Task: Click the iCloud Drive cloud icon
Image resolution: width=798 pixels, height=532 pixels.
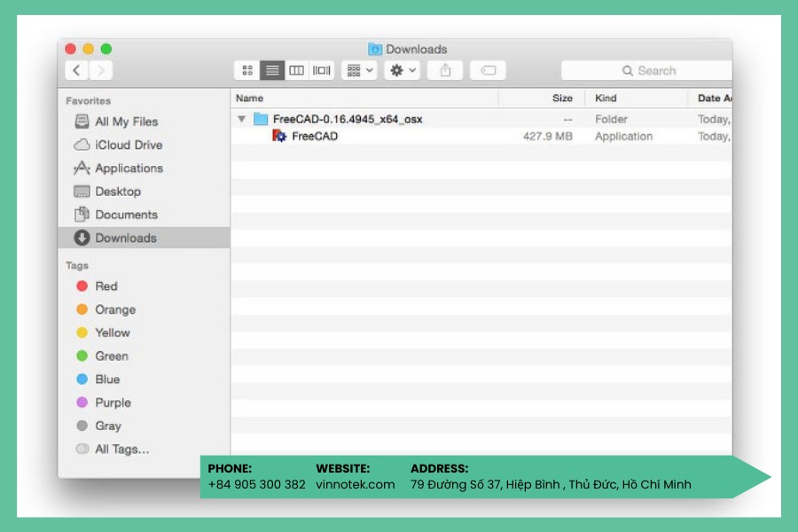Action: tap(82, 145)
